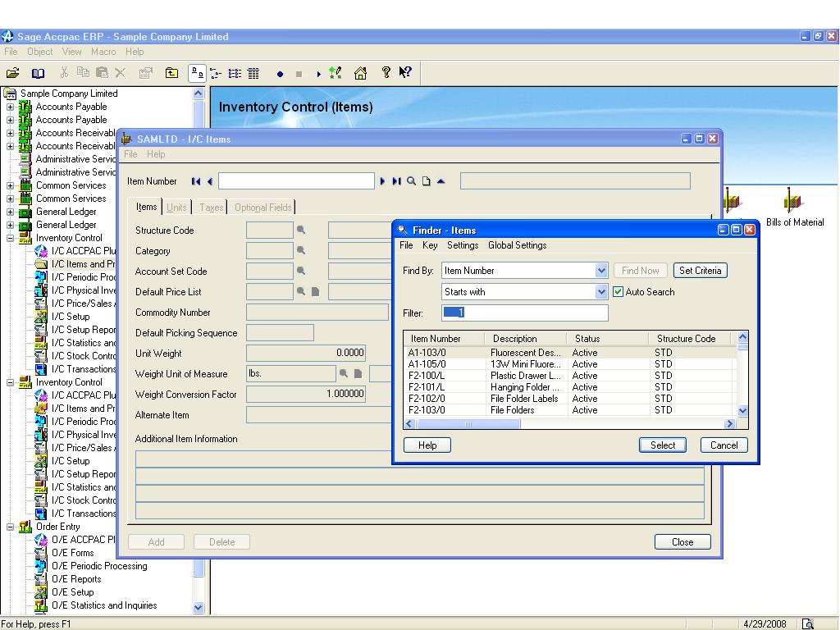Select the F2-102/0 File Folder Labels row
The width and height of the screenshot is (840, 630).
coord(570,399)
